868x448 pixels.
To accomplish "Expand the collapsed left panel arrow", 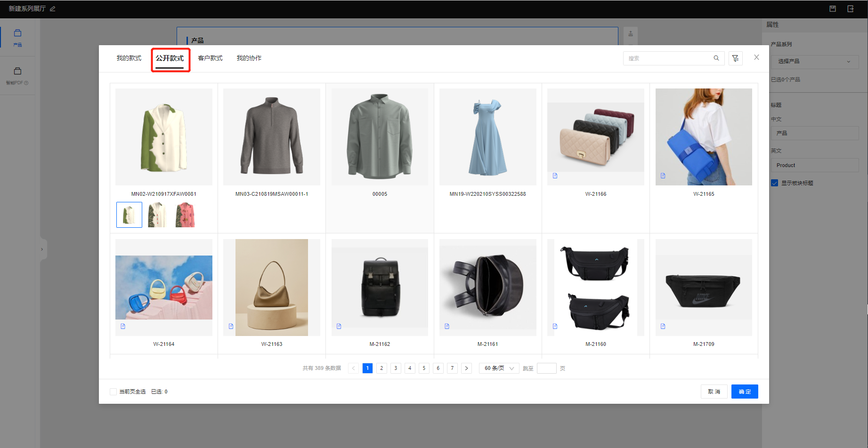I will click(x=42, y=249).
